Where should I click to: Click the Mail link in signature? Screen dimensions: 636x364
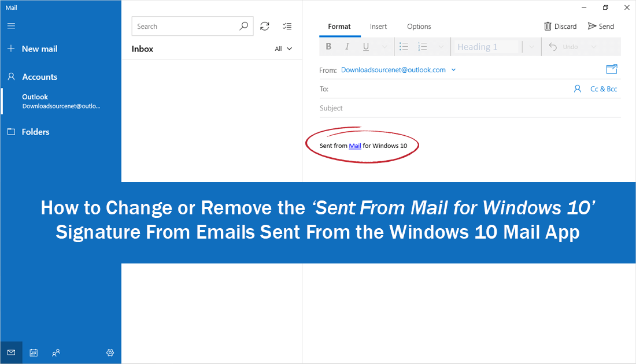coord(355,146)
